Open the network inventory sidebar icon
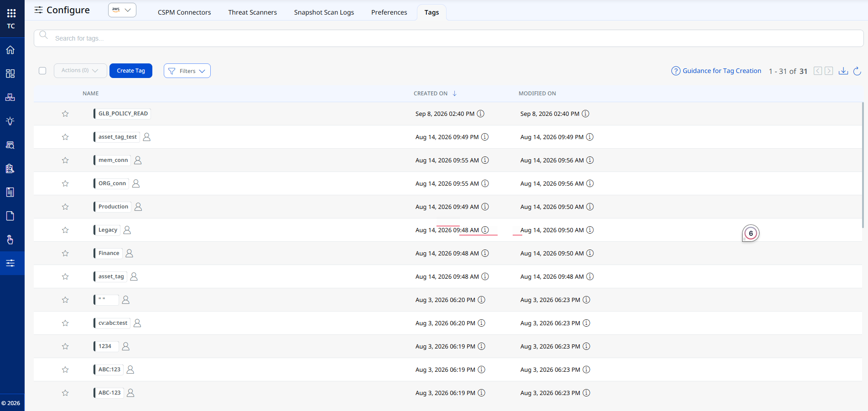868x411 pixels. (10, 97)
